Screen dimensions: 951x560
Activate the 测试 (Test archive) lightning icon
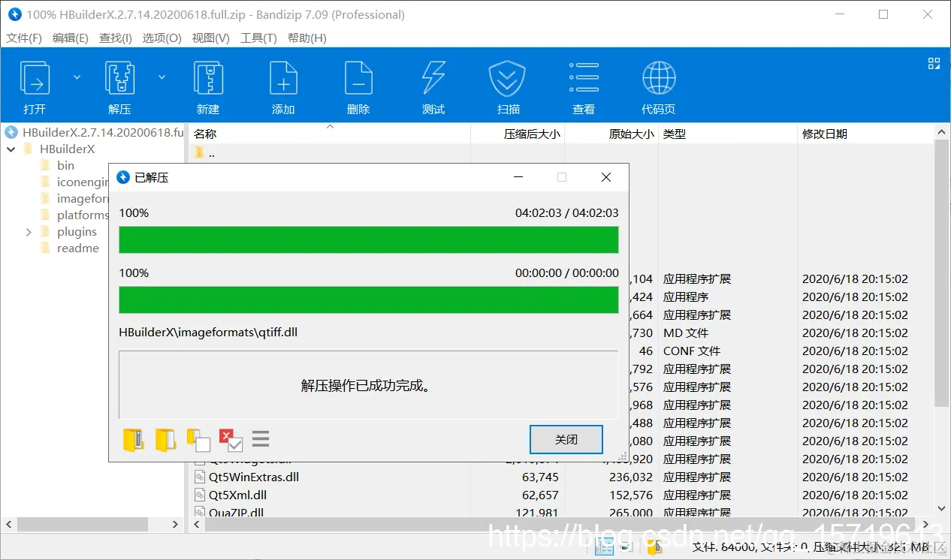point(433,85)
